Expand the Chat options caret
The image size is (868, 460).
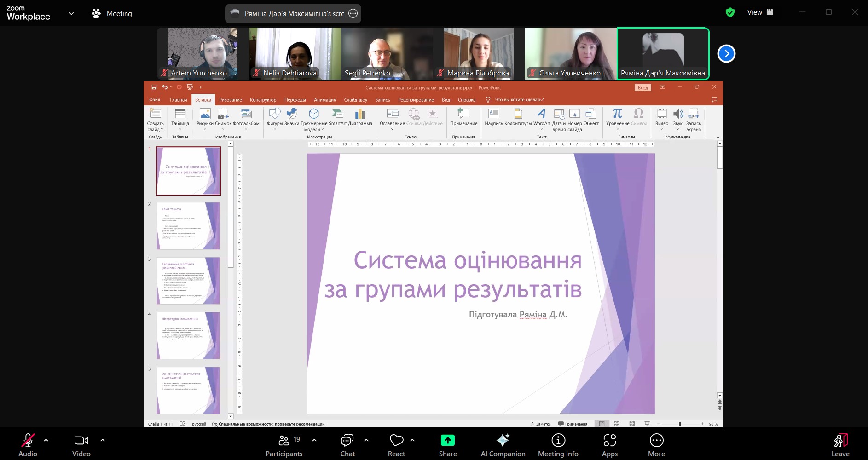pyautogui.click(x=366, y=440)
